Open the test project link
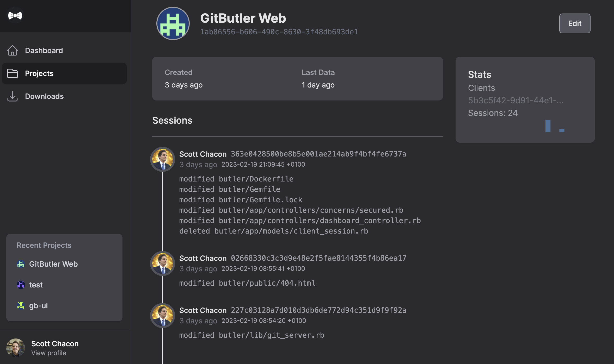This screenshot has height=364, width=614. coord(36,285)
